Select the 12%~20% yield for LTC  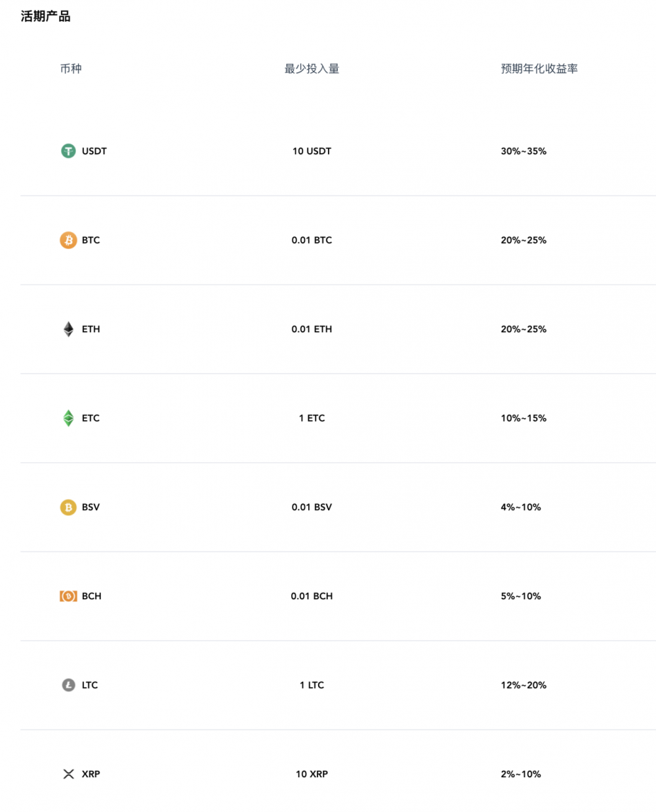[x=523, y=685]
